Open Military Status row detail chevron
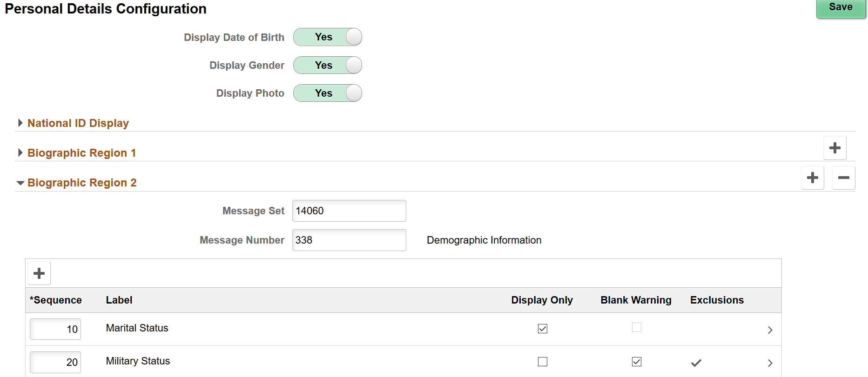The image size is (868, 377). (770, 363)
